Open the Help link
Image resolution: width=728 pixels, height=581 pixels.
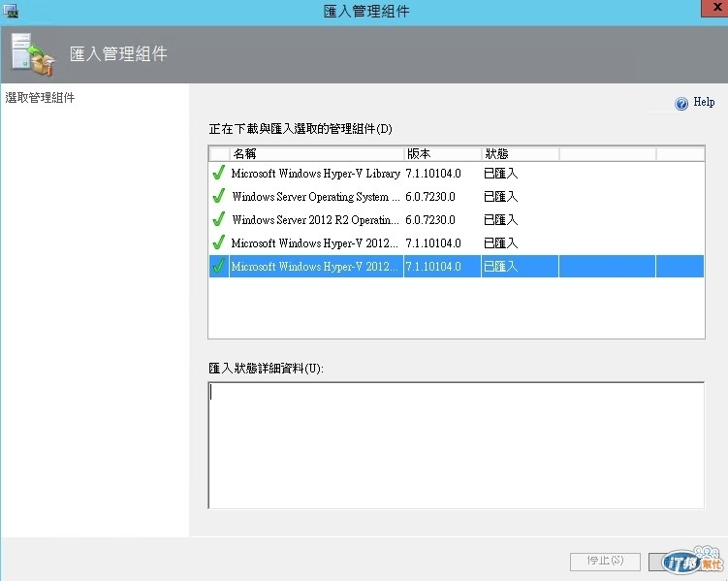(704, 102)
